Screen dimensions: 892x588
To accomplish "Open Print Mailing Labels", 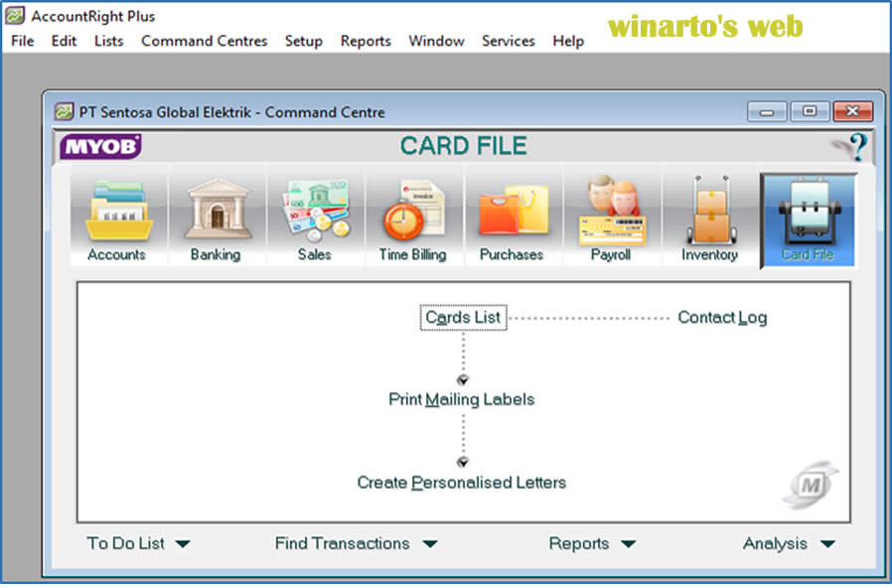I will pyautogui.click(x=461, y=399).
